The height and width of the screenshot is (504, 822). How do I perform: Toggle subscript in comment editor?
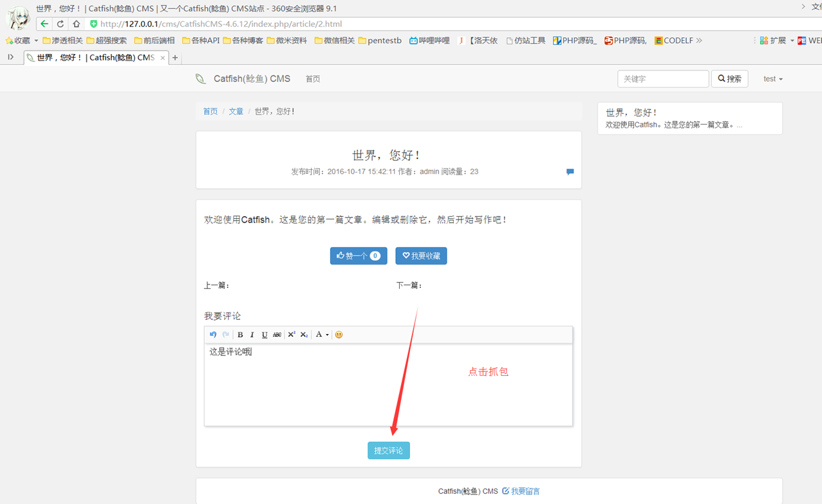pos(304,335)
